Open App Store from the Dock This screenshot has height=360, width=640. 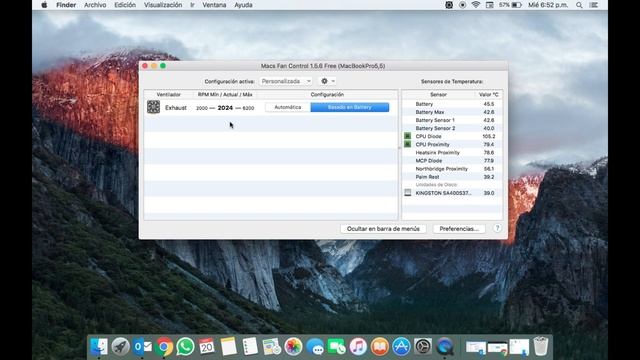[401, 347]
